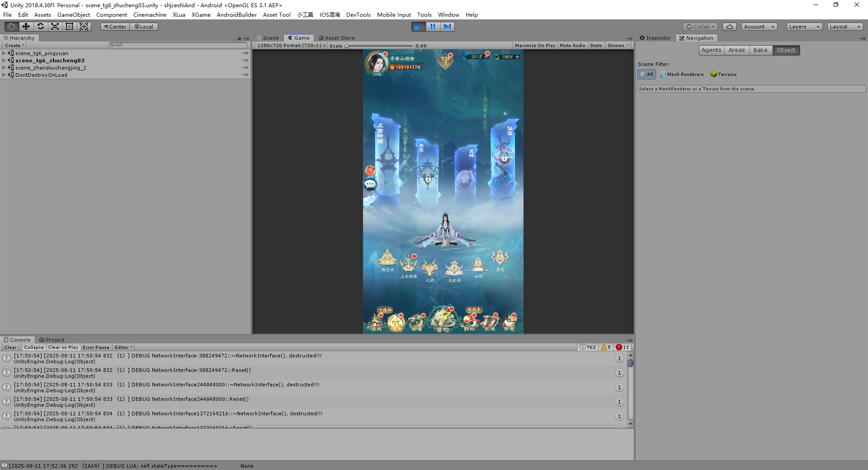Click the red gift icon in game

pos(370,170)
